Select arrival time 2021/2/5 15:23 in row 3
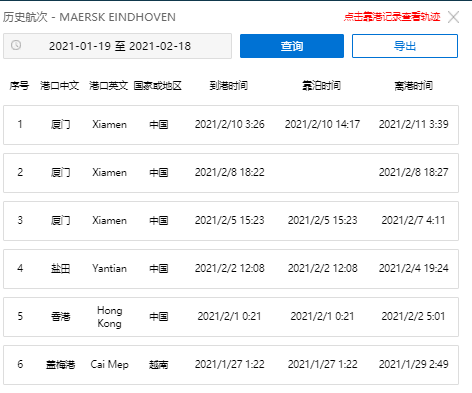472x393 pixels. (230, 220)
